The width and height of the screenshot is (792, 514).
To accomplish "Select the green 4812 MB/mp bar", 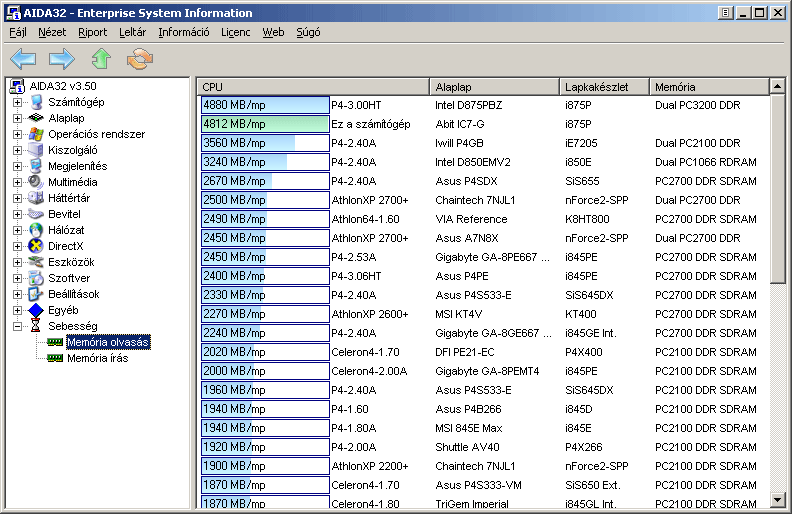I will coord(265,124).
